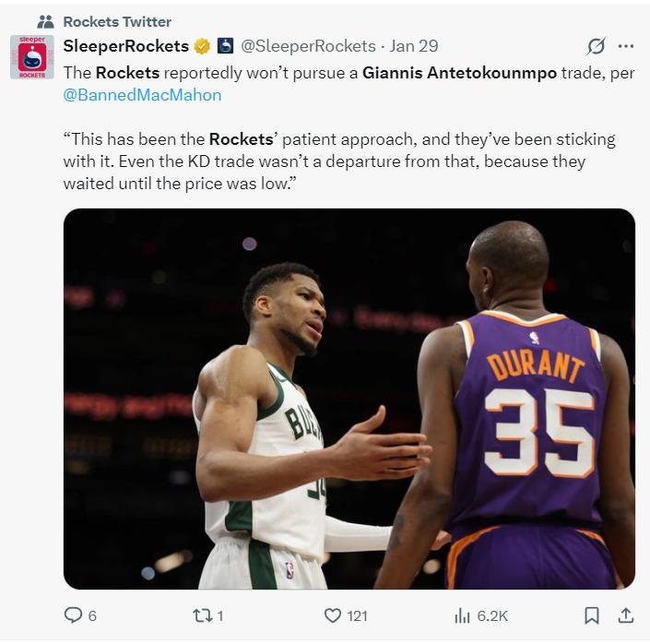Click the affiliate badge beside the checkmark
650x644 pixels.
tap(226, 46)
